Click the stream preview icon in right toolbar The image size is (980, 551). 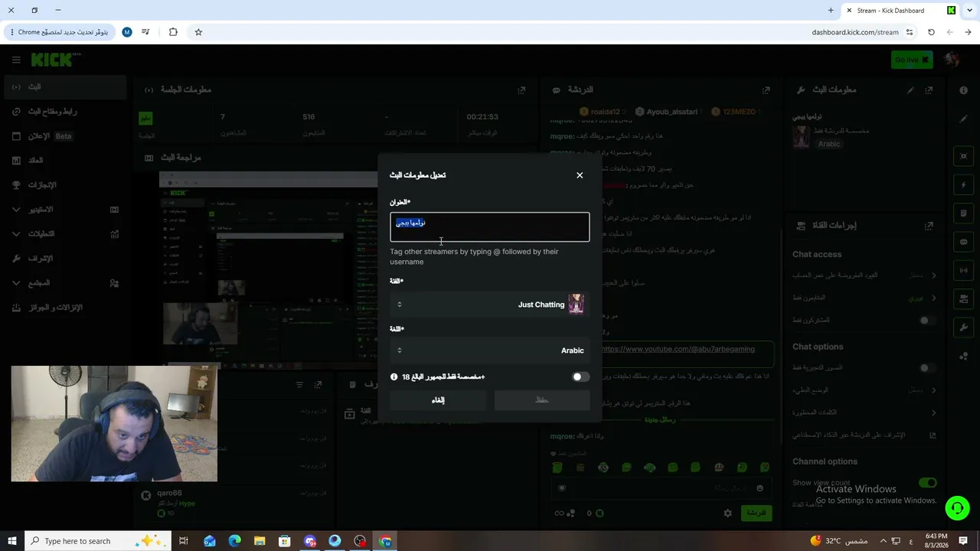coord(964,156)
